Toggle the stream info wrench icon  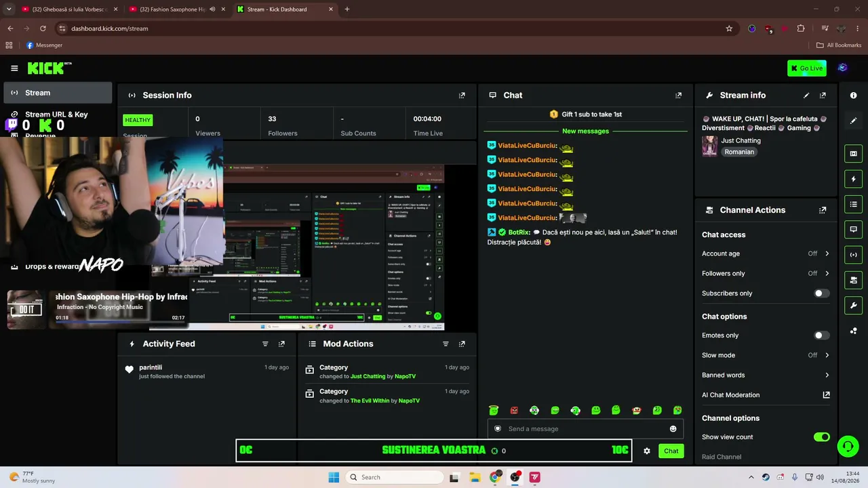click(x=853, y=305)
